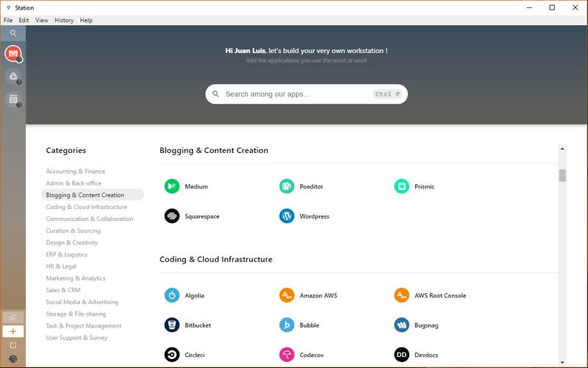Select Sales & CRM category
Viewport: 588px width, 368px height.
[63, 290]
